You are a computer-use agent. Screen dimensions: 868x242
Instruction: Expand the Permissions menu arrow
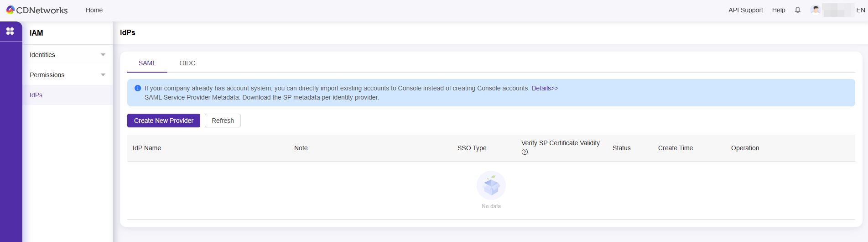(103, 75)
